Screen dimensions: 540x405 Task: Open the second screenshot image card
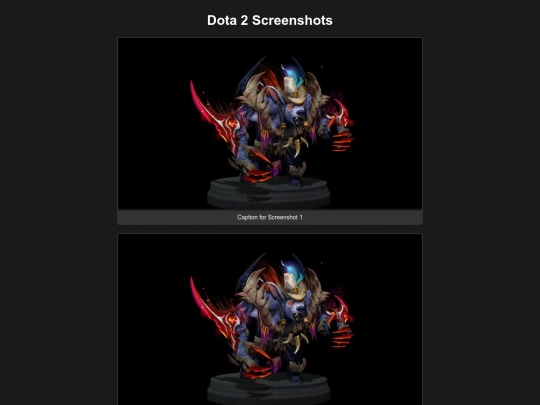click(270, 319)
